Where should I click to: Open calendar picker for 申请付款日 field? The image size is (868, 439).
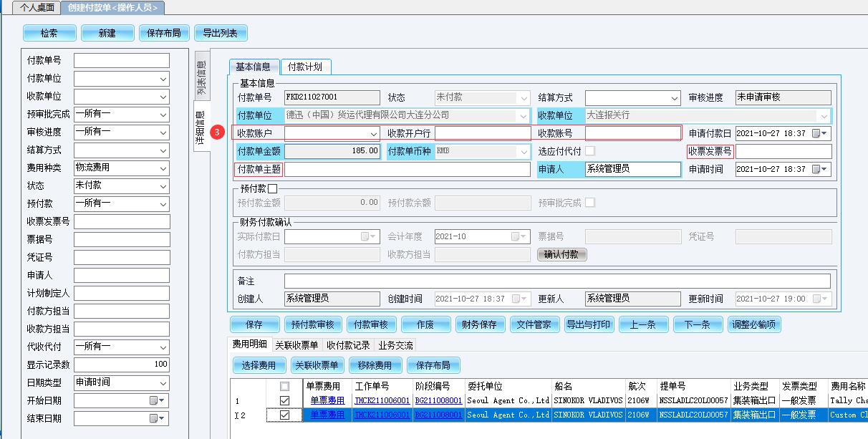coord(820,133)
